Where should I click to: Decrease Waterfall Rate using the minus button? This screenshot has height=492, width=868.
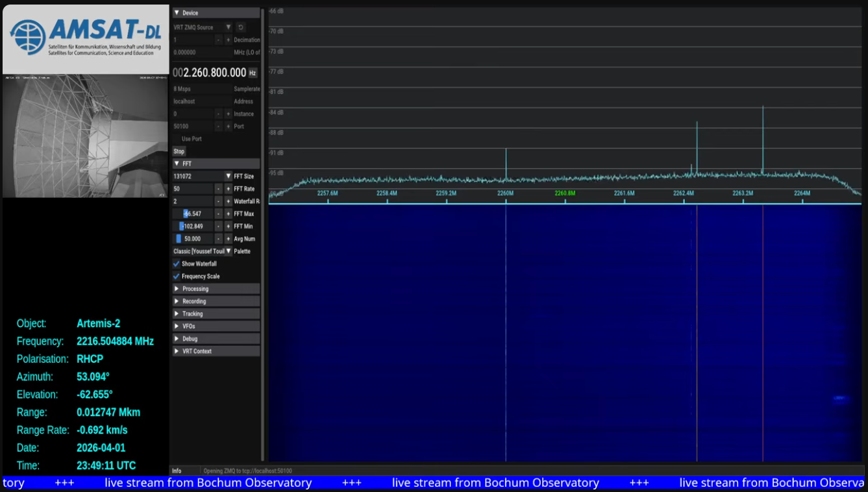219,201
